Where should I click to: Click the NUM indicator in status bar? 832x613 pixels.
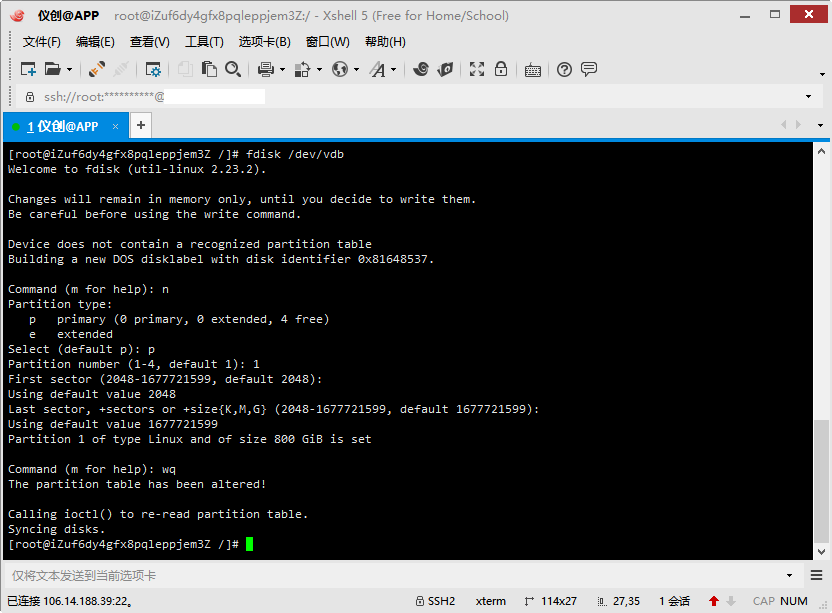coord(794,601)
